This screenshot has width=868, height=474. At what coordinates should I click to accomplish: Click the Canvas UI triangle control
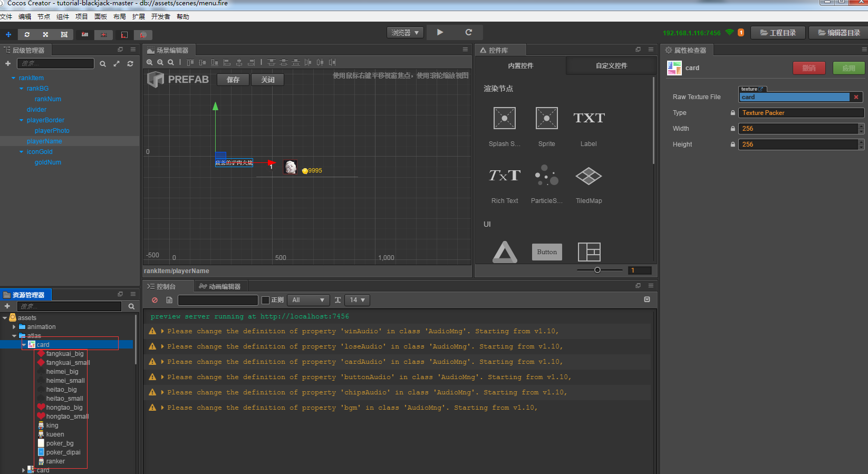pos(505,252)
